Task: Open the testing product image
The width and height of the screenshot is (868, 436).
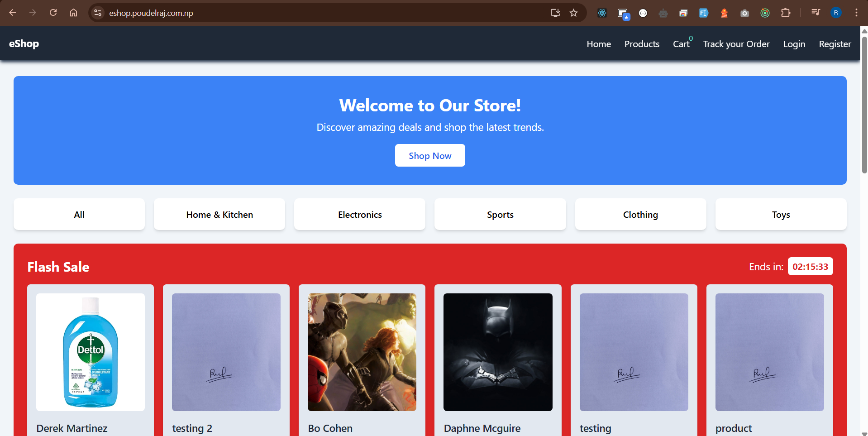Action: (634, 352)
